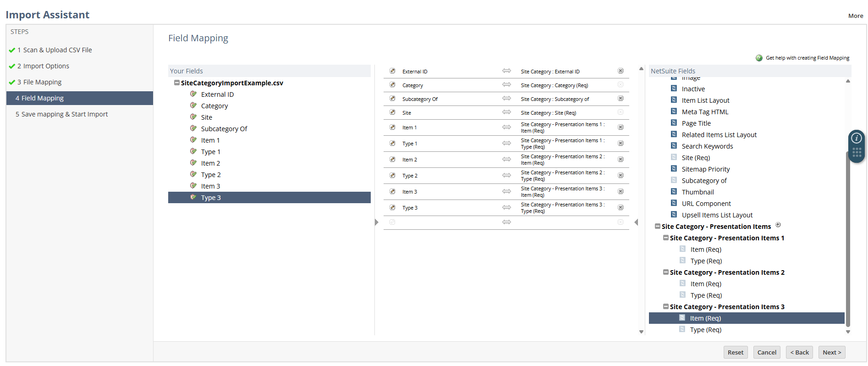Collapse Site Category - Presentation Items 2 node

666,272
